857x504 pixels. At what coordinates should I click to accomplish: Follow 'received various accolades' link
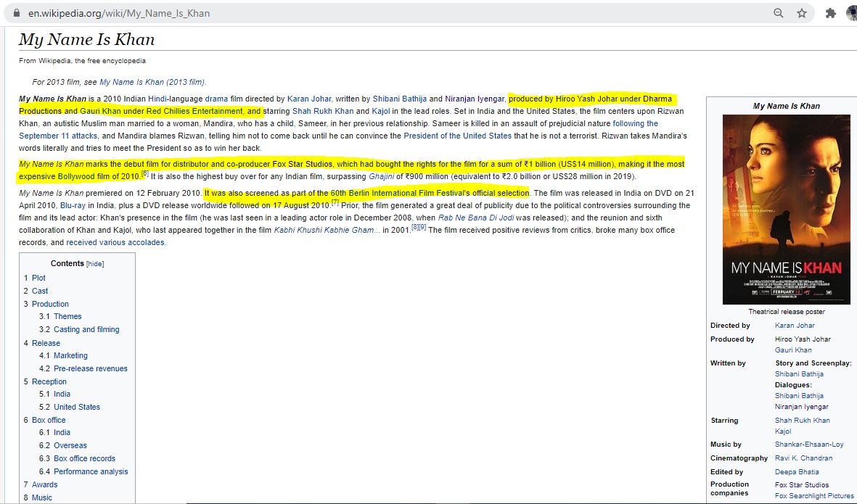tap(115, 242)
